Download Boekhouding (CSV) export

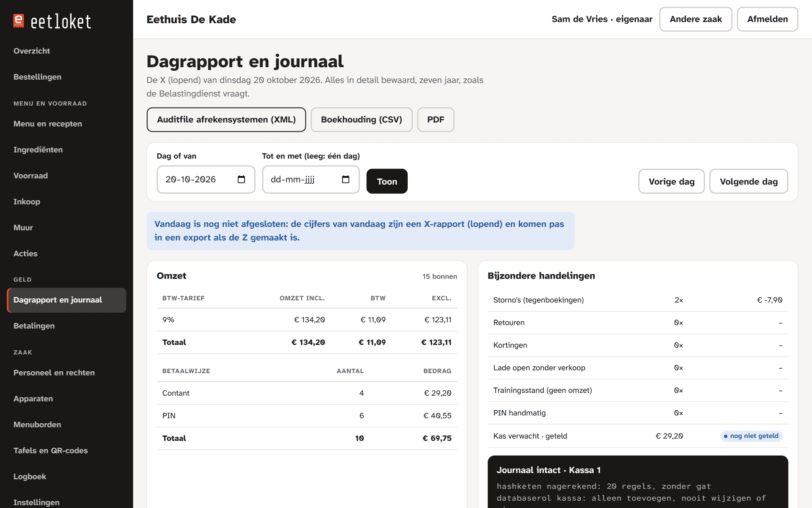(x=362, y=120)
